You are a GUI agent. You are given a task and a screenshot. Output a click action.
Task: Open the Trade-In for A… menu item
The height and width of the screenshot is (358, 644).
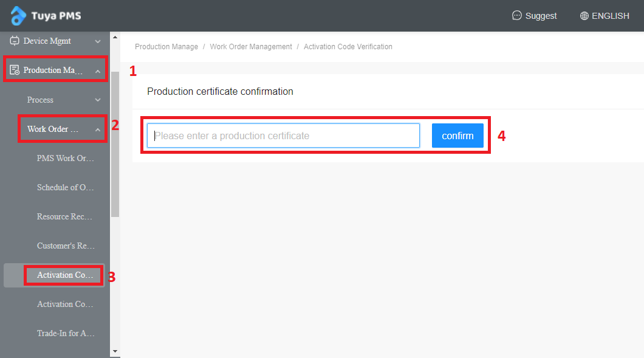pos(66,334)
